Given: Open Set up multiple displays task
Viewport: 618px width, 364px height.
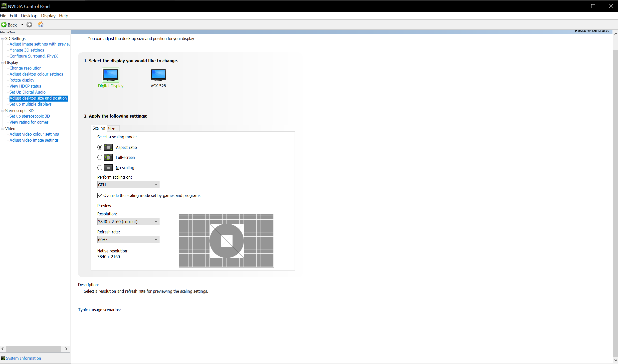Looking at the screenshot, I should pos(31,104).
